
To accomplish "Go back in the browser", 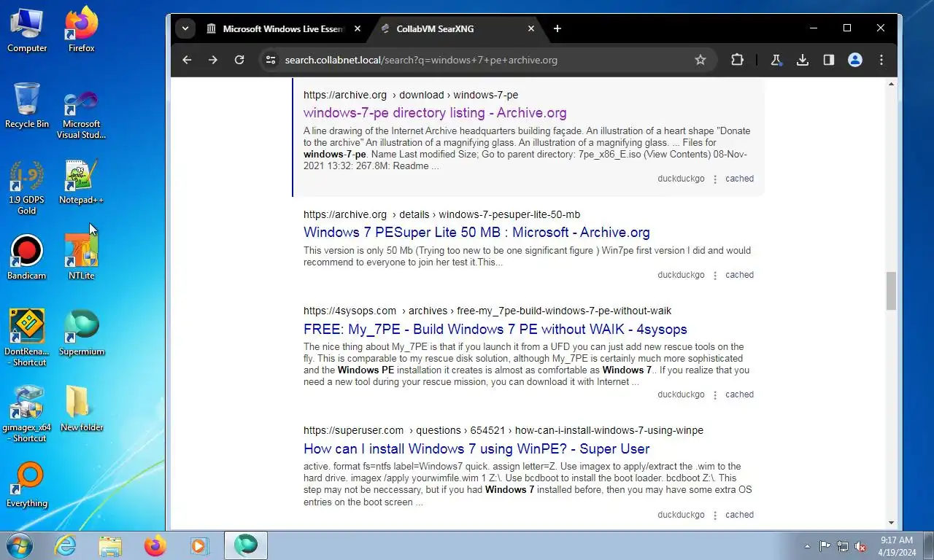I will (187, 60).
